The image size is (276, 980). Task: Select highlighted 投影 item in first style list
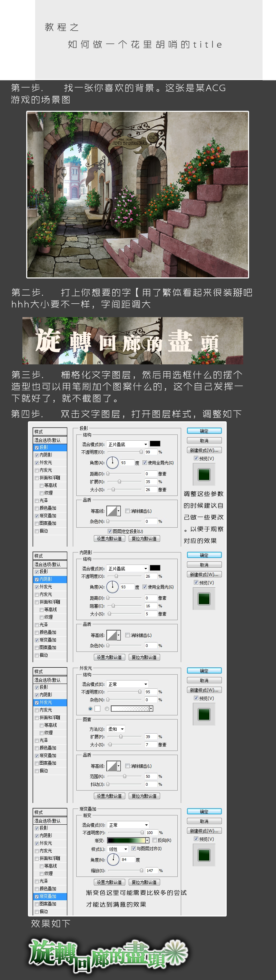[x=50, y=448]
